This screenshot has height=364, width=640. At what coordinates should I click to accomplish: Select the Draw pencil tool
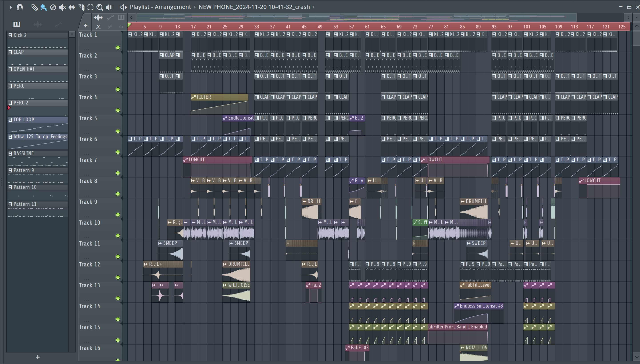34,7
